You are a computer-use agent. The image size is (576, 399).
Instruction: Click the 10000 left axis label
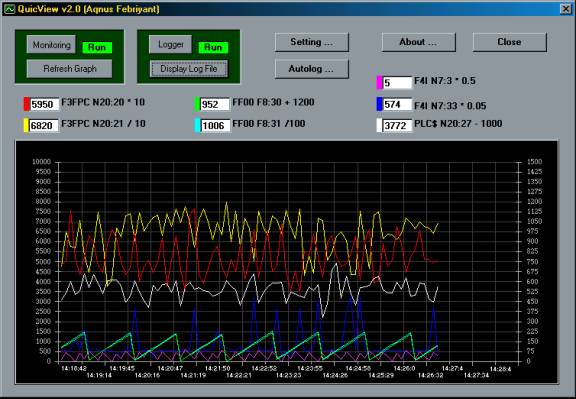pos(42,162)
